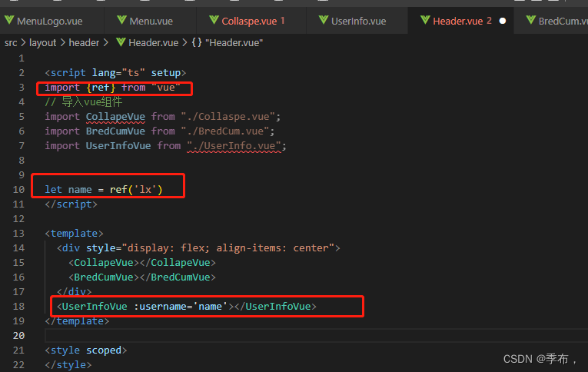Click Vue icon on Collaspe.vue tab

[x=214, y=20]
